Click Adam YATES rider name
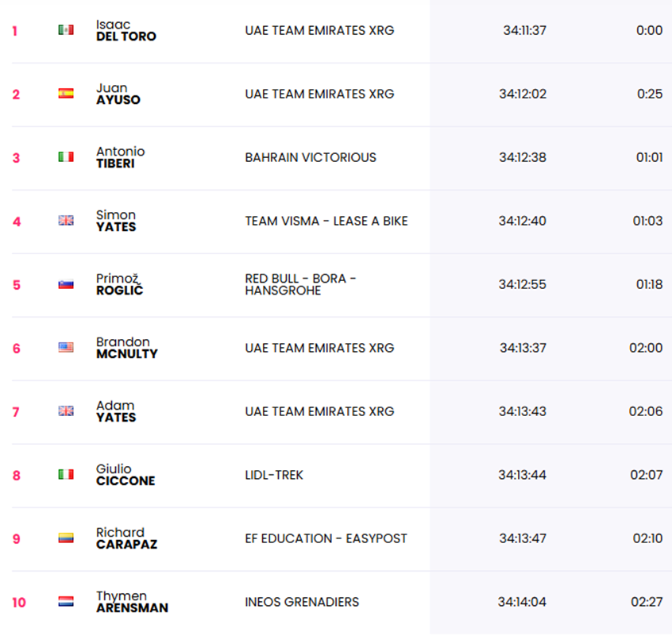The image size is (672, 640). (x=116, y=411)
